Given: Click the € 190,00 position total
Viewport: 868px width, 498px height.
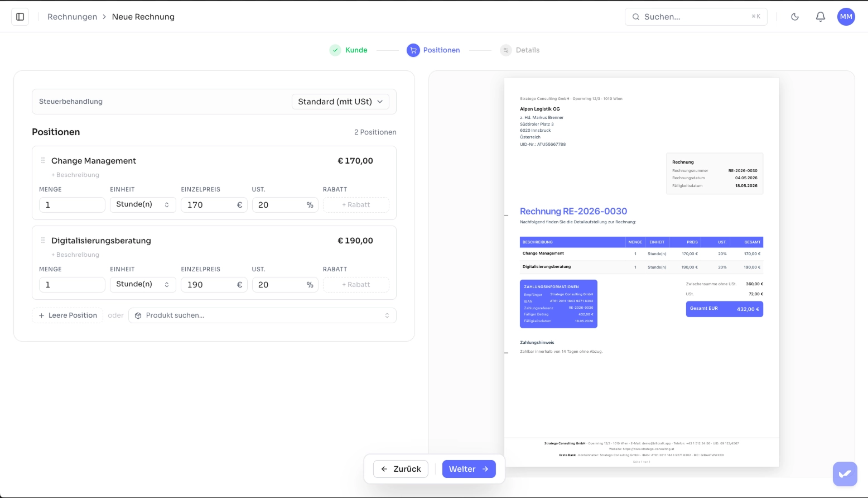Looking at the screenshot, I should tap(355, 241).
